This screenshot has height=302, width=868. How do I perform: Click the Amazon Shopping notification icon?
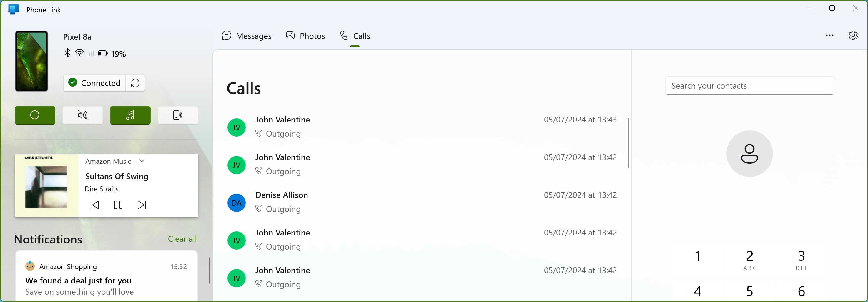30,266
